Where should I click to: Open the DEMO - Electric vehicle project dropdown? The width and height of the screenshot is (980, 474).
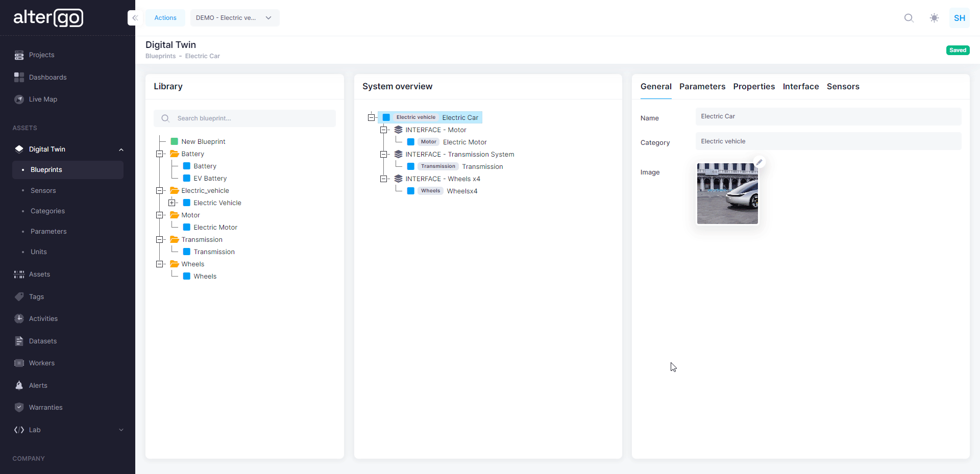(x=234, y=18)
